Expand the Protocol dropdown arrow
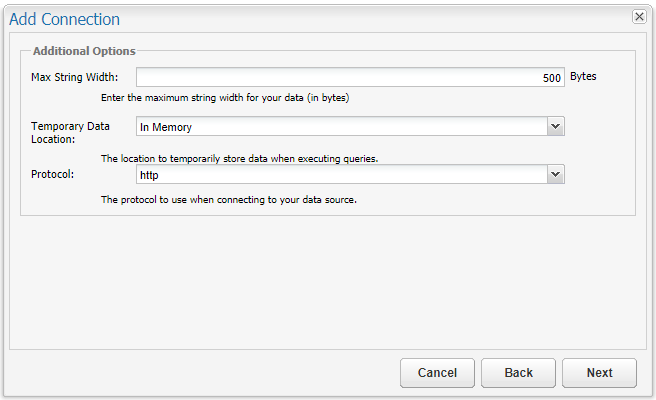This screenshot has height=400, width=656. click(x=556, y=174)
